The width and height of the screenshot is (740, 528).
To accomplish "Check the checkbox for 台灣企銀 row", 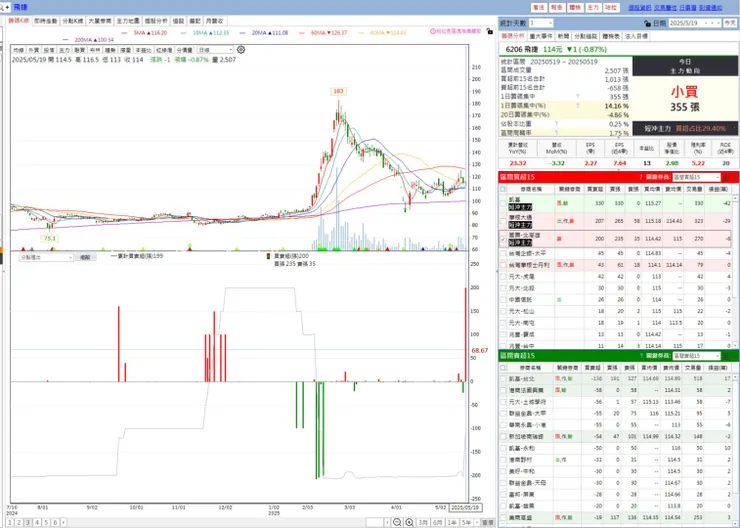I will pos(503,253).
